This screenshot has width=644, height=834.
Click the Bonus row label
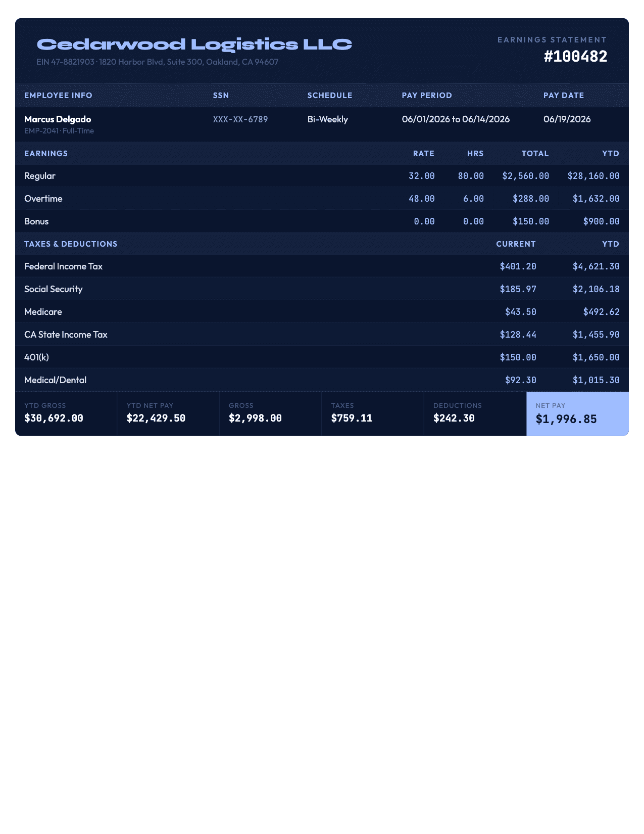[36, 221]
